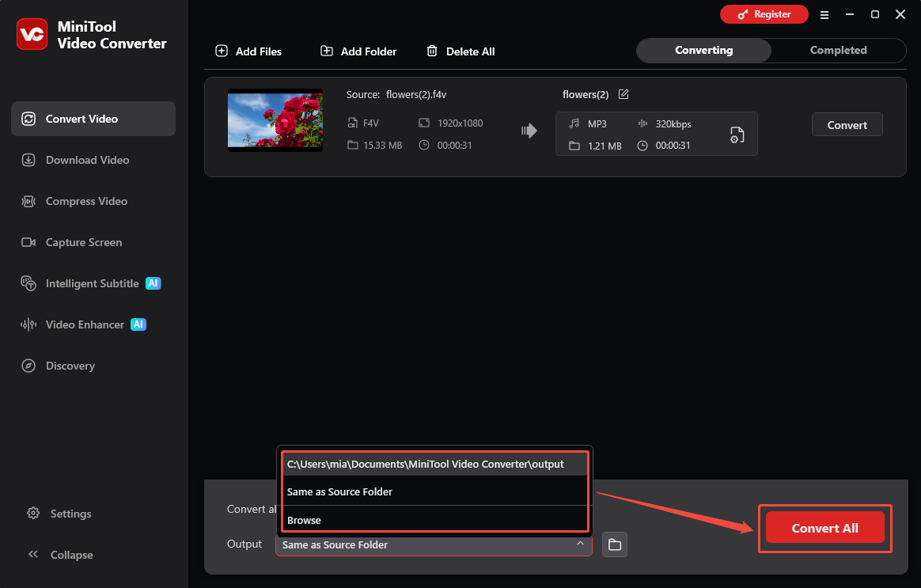
Task: Click the MiniTool Video Converter logo icon
Action: [32, 35]
